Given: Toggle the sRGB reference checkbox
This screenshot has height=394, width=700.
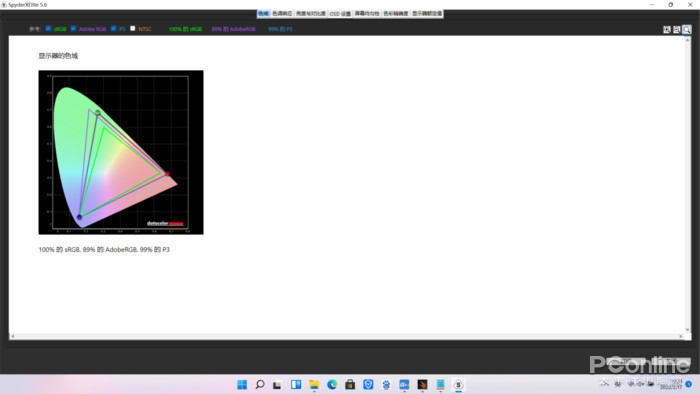Looking at the screenshot, I should point(48,29).
